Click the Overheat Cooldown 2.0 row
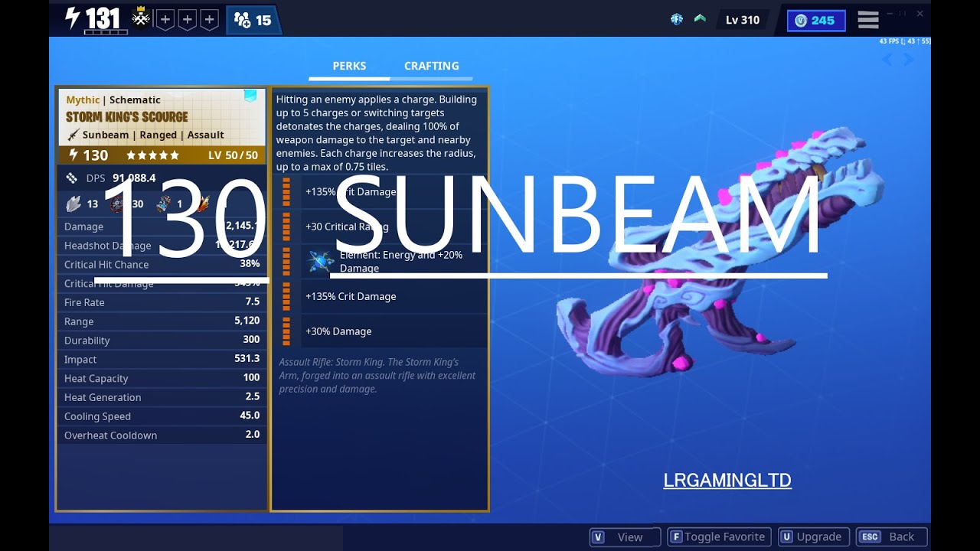Image resolution: width=980 pixels, height=551 pixels. point(162,435)
